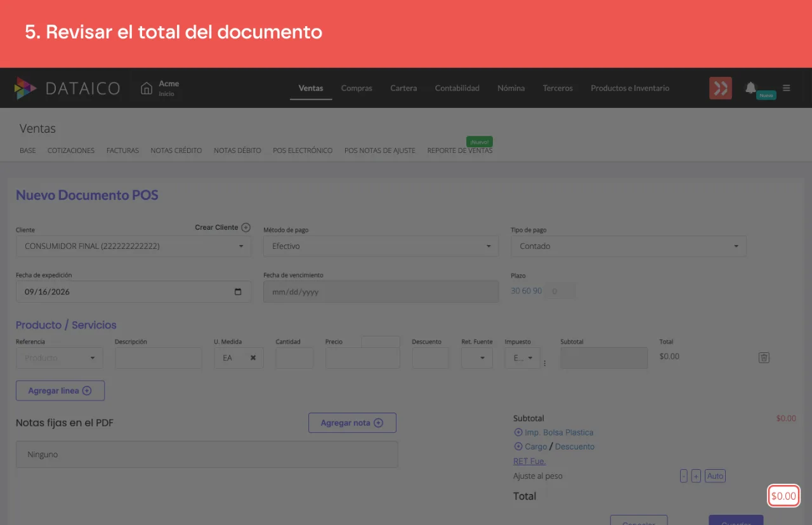The height and width of the screenshot is (525, 812).
Task: Click the plus icon beside Cargo
Action: [x=518, y=446]
